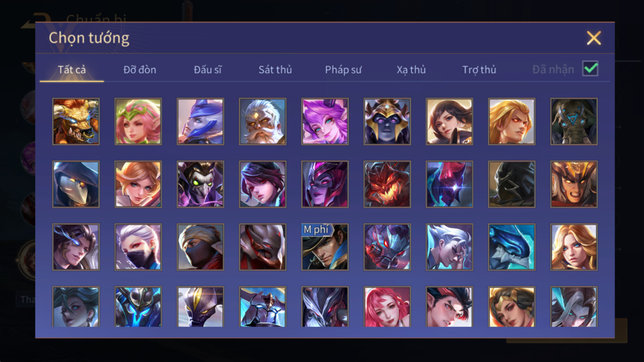Viewport: 644px width, 362px height.
Task: Switch to the 'Đỡ đòn' tab
Action: click(140, 70)
